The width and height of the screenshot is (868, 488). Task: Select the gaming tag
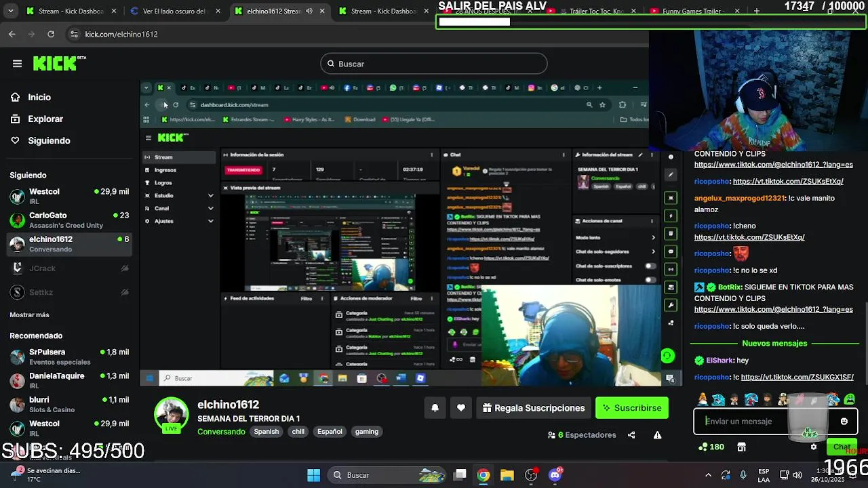(367, 432)
